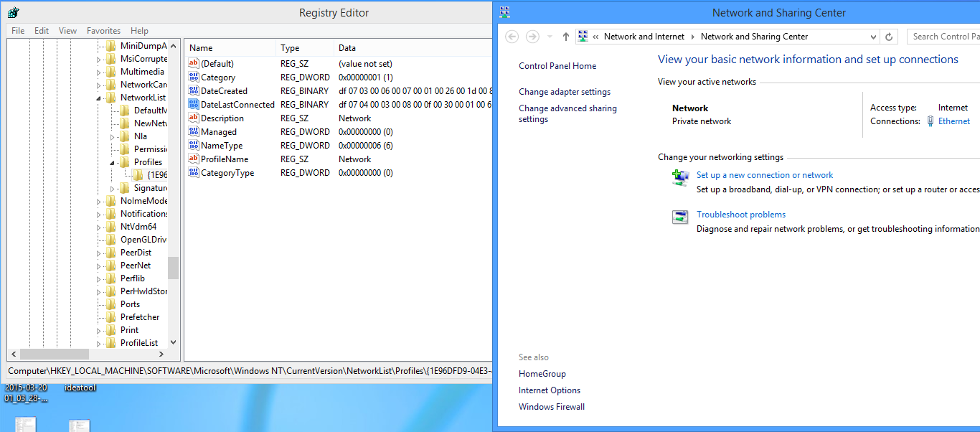Screen dimensions: 980x432
Task: Open Internet Options from See also
Action: click(550, 390)
